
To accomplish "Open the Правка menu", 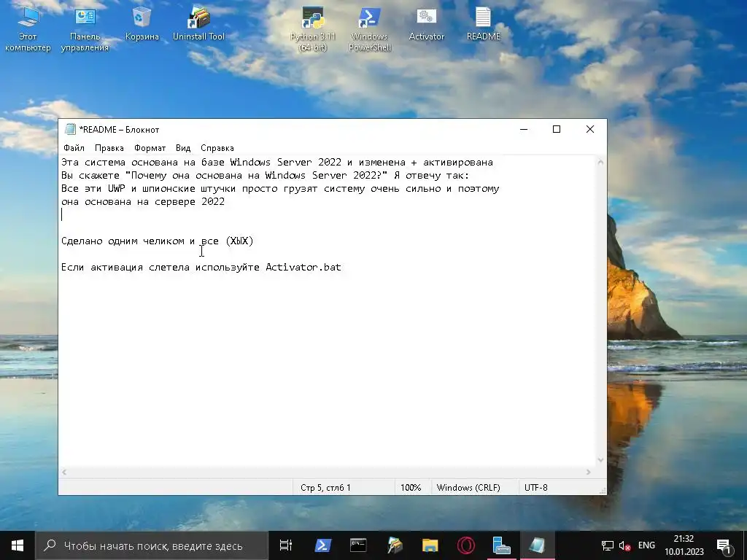I will [x=109, y=148].
